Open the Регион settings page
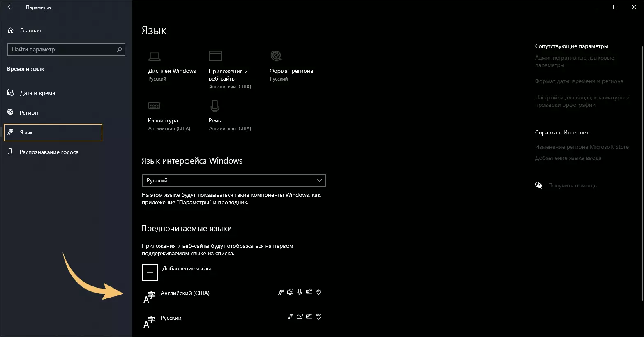 click(x=29, y=113)
